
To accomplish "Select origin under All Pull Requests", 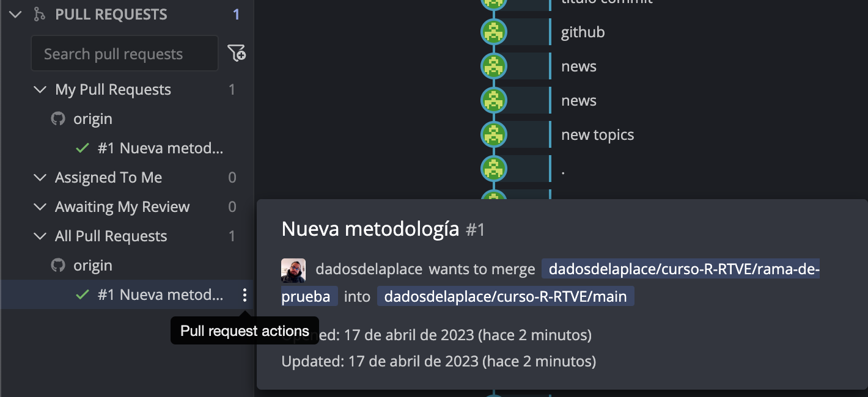I will pos(92,266).
